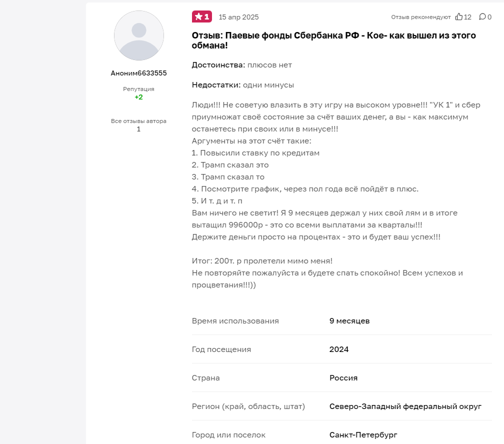Click the one-star rating badge
This screenshot has width=504, height=444.
pyautogui.click(x=202, y=17)
